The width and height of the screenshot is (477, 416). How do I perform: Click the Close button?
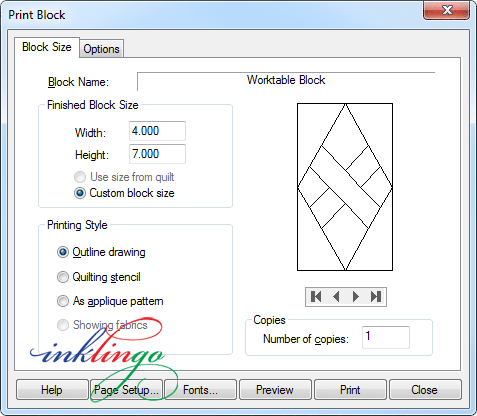[425, 390]
